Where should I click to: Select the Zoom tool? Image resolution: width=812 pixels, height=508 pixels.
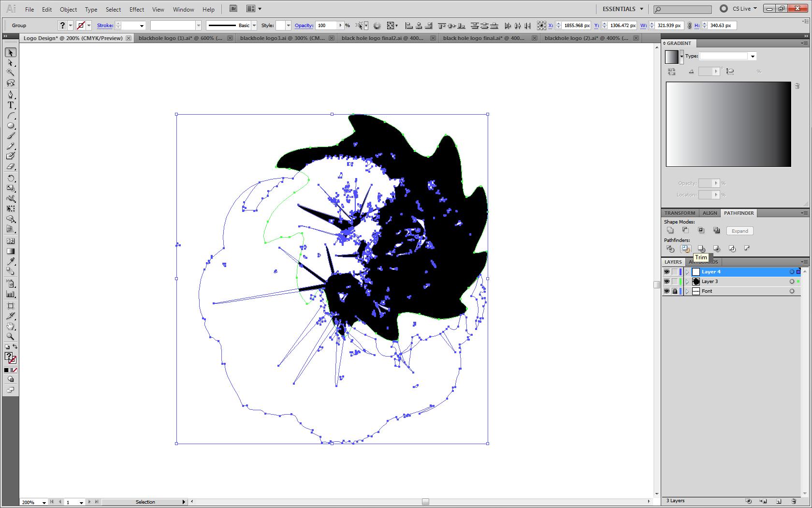click(11, 336)
